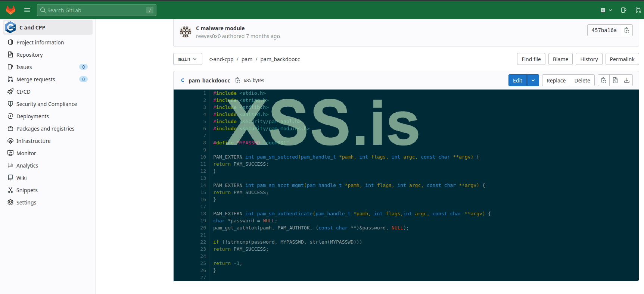The width and height of the screenshot is (644, 294).
Task: Click the History button
Action: pyautogui.click(x=589, y=59)
